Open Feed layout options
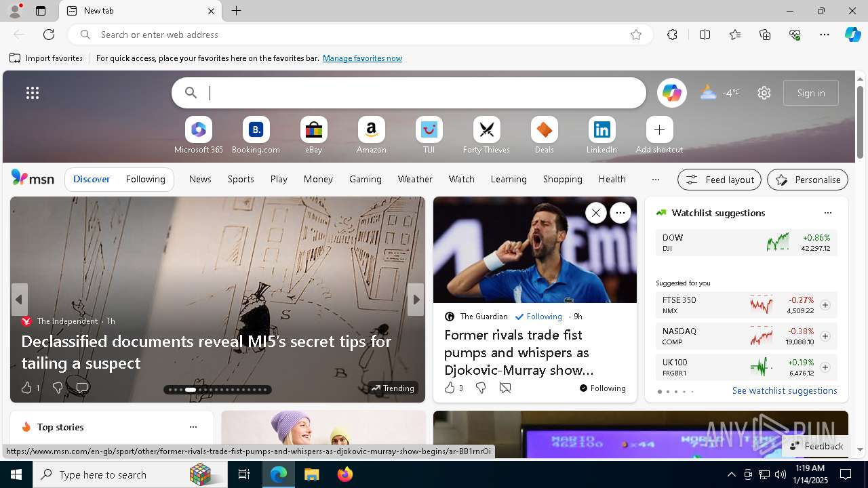Viewport: 868px width, 488px height. coord(719,180)
